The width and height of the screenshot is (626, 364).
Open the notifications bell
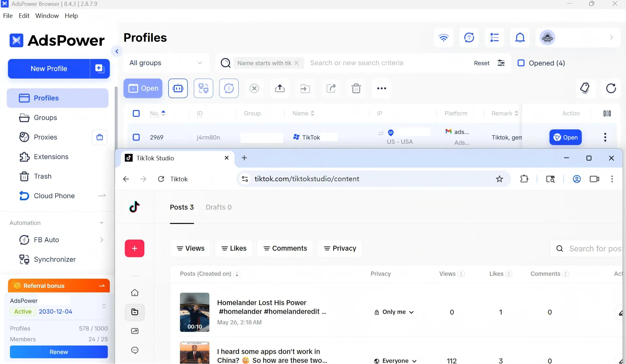[x=520, y=38]
